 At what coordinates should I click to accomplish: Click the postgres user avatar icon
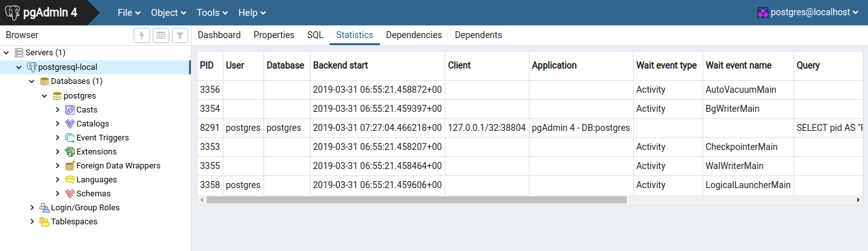coord(762,12)
